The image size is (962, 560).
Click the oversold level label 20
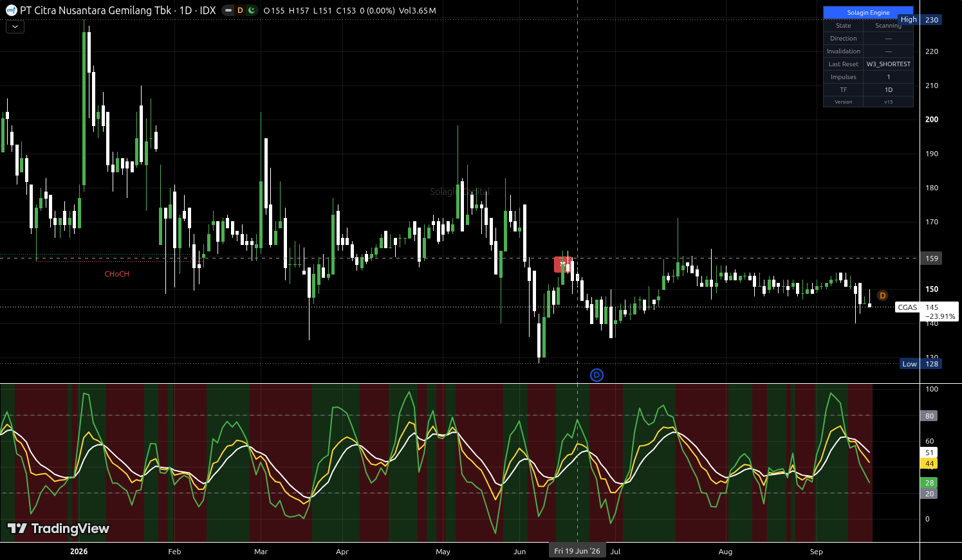[929, 494]
